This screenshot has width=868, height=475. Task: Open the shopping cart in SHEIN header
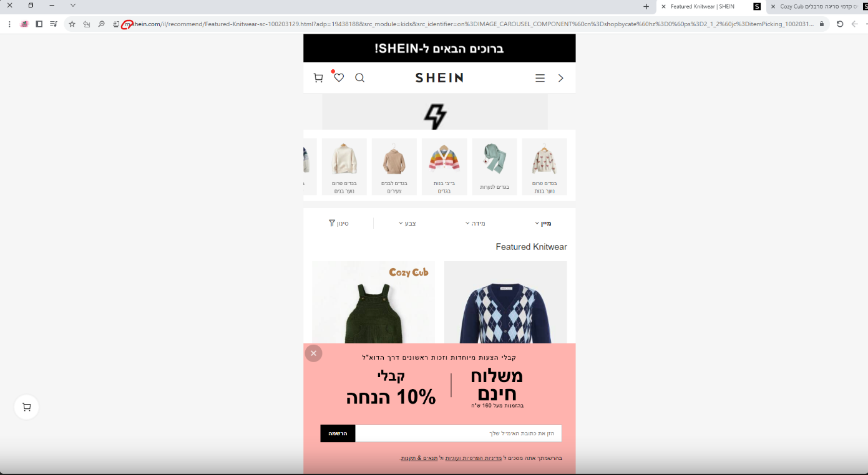coord(318,78)
